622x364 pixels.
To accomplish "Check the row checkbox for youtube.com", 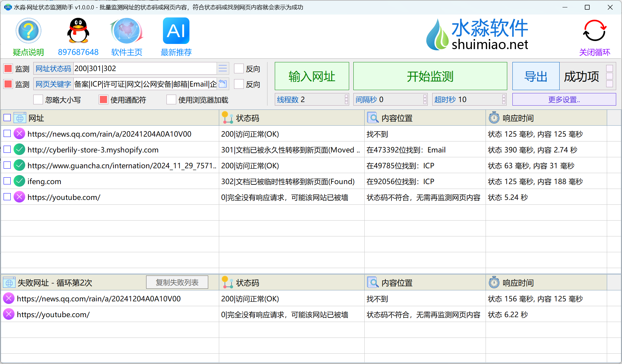I will (7, 197).
